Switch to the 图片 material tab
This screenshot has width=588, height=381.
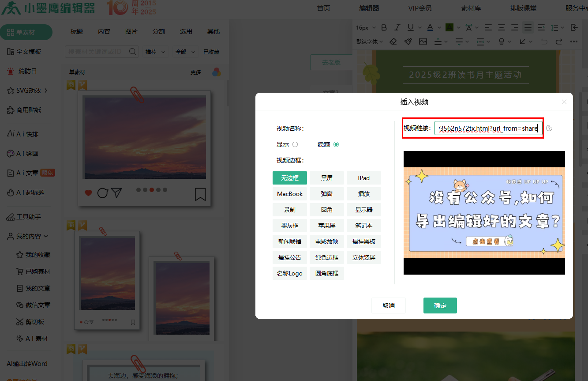click(131, 31)
